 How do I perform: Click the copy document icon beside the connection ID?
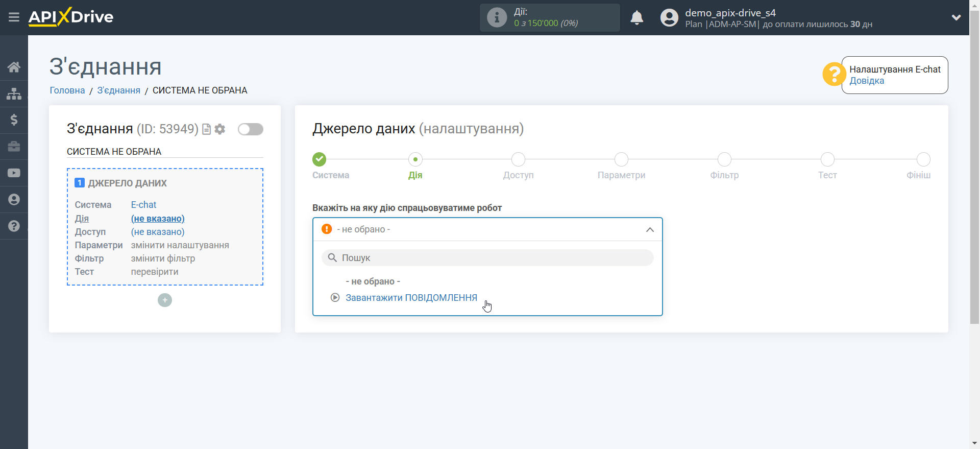207,129
